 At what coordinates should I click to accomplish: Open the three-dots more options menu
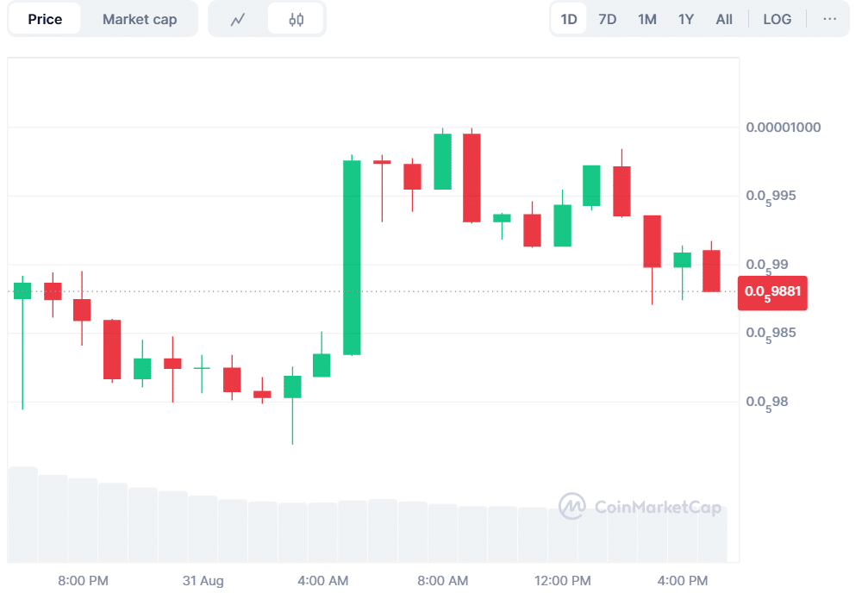point(829,19)
